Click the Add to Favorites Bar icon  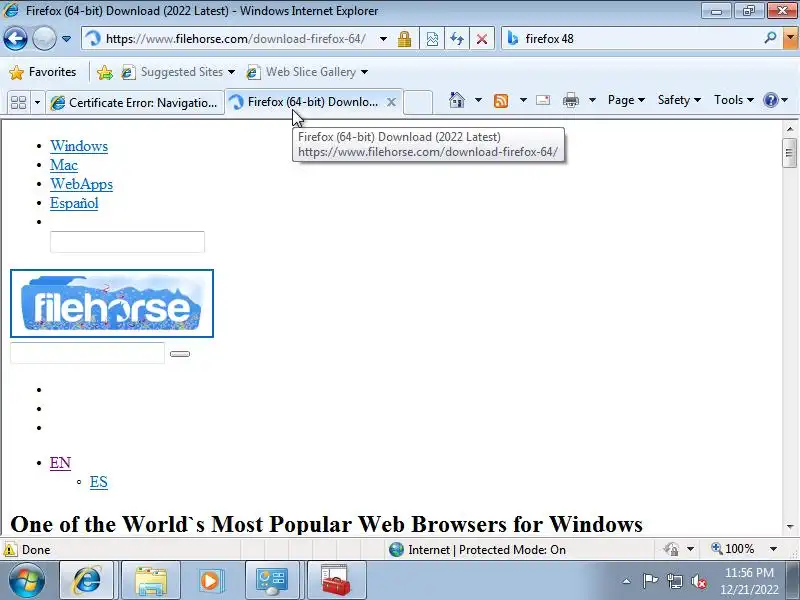pyautogui.click(x=105, y=72)
